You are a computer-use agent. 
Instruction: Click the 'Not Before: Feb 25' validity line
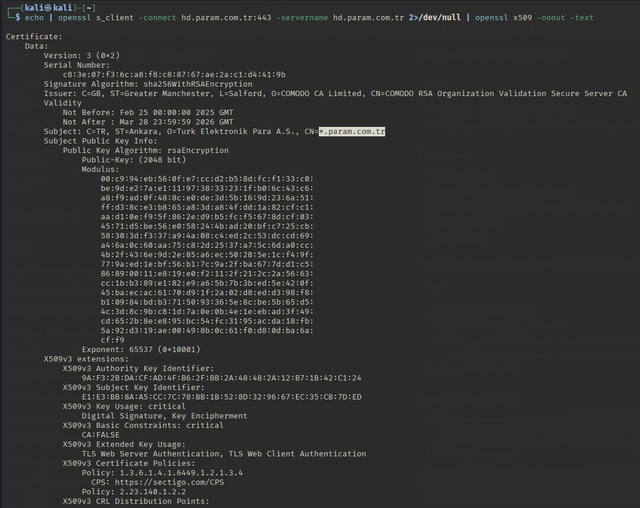148,112
